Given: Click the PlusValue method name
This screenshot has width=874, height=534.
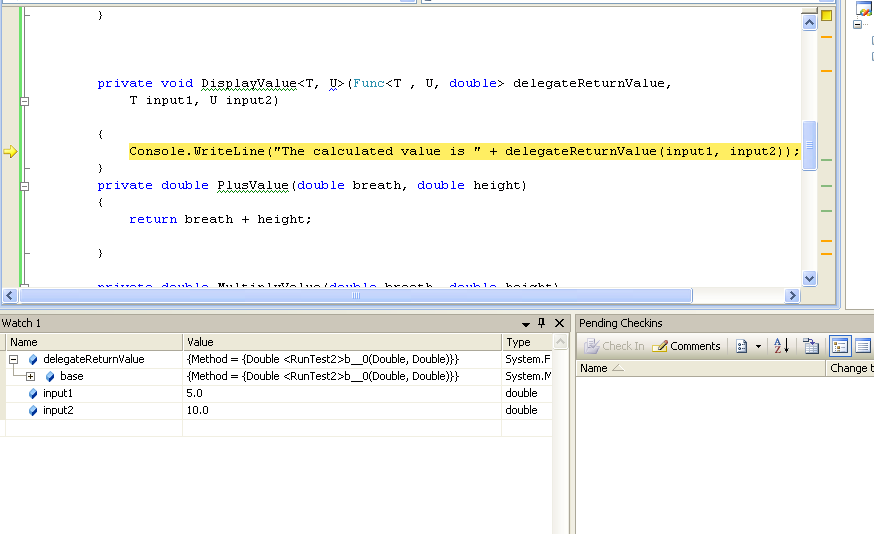Looking at the screenshot, I should tap(253, 186).
